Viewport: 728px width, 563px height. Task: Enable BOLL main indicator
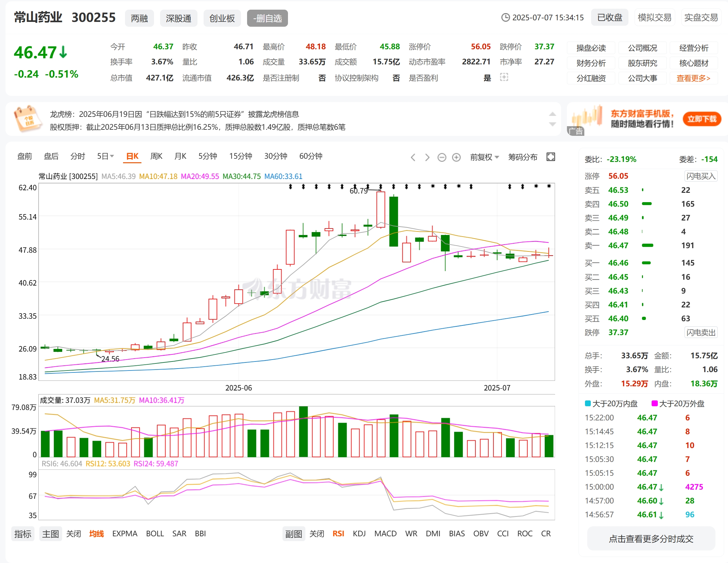tap(155, 534)
